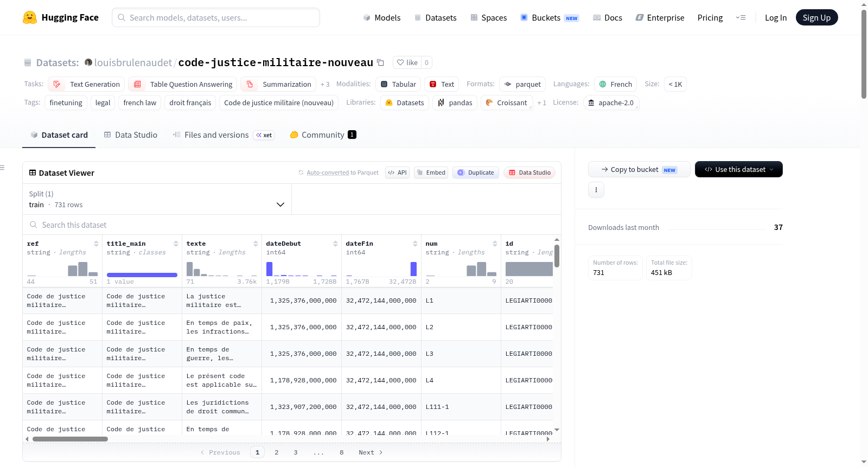
Task: Select the Tabular modality tag
Action: tap(398, 84)
